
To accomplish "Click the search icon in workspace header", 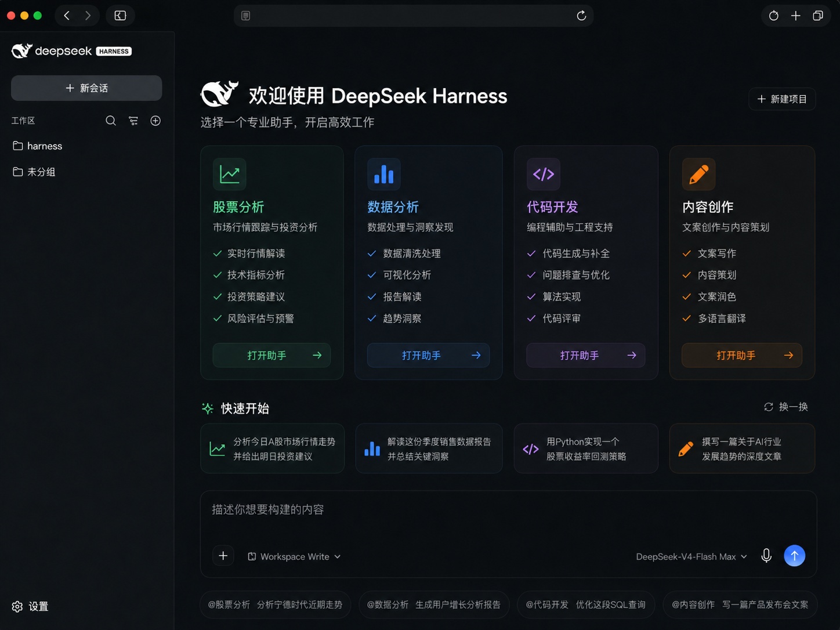I will (111, 121).
